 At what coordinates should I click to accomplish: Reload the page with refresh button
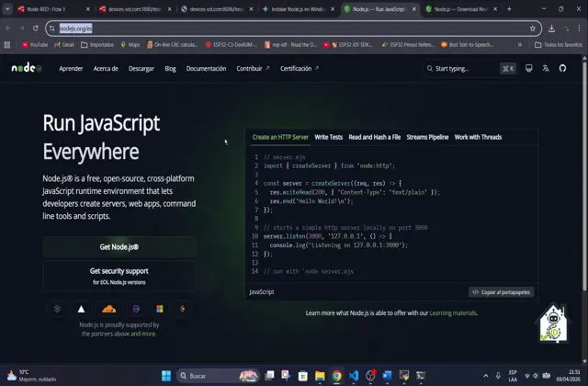click(36, 28)
